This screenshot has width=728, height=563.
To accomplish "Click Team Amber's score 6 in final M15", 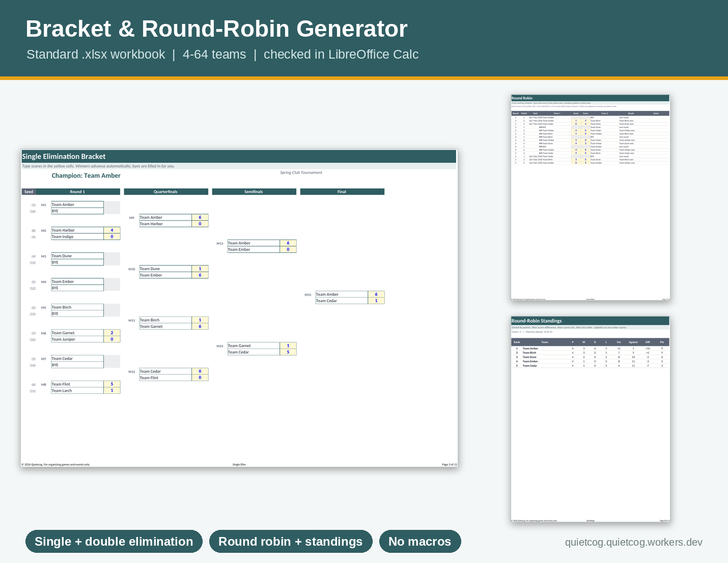I will coord(376,294).
